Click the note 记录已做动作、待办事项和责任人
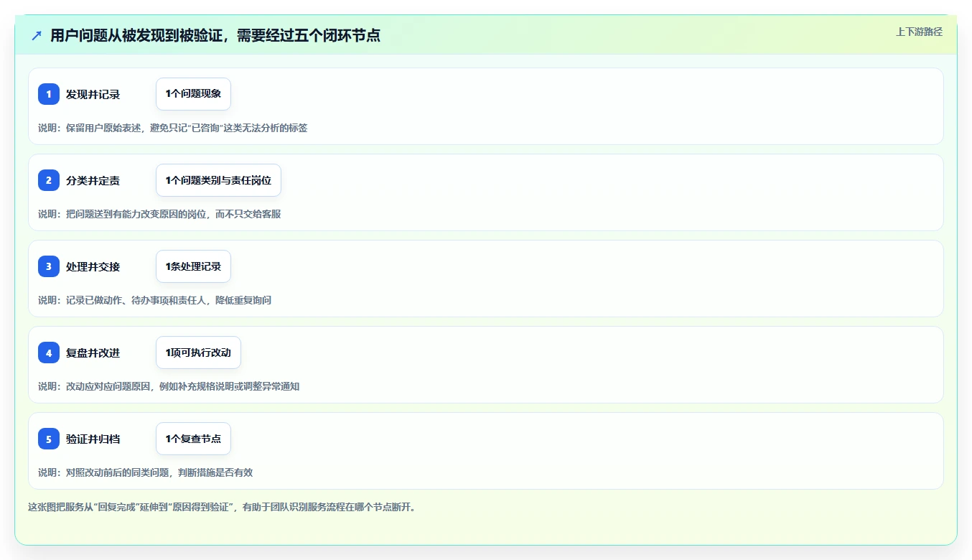This screenshot has height=560, width=972. pyautogui.click(x=154, y=300)
